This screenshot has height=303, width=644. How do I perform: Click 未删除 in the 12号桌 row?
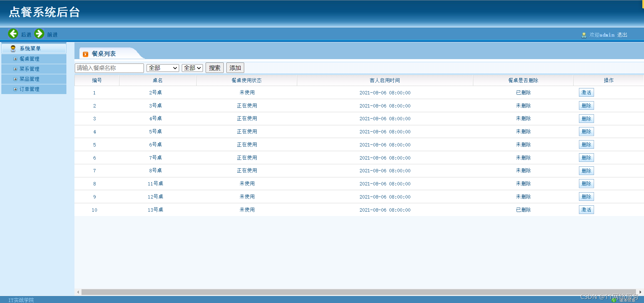(523, 197)
